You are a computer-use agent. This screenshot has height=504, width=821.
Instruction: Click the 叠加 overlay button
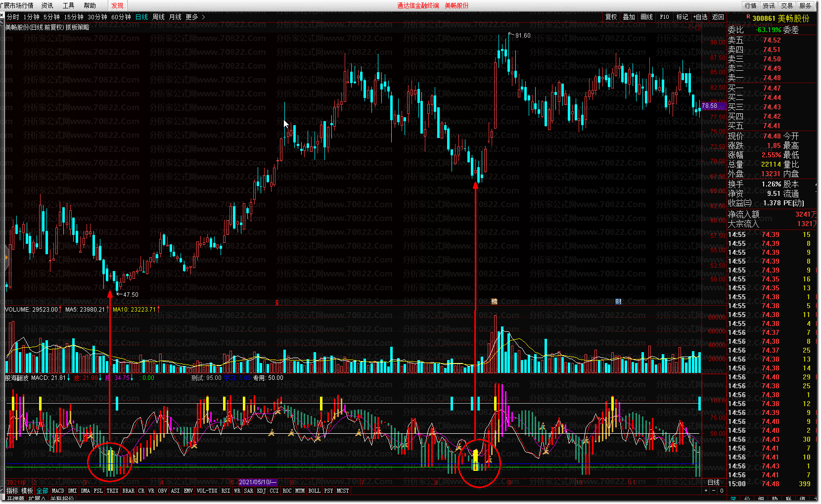(629, 17)
